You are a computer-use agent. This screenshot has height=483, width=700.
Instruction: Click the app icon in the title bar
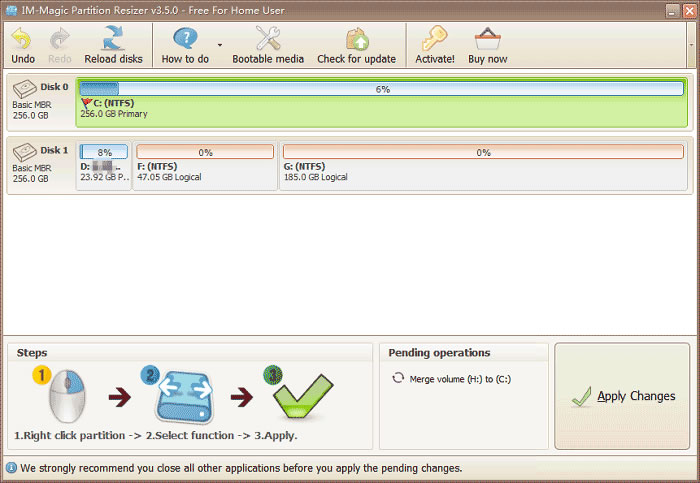tap(11, 10)
